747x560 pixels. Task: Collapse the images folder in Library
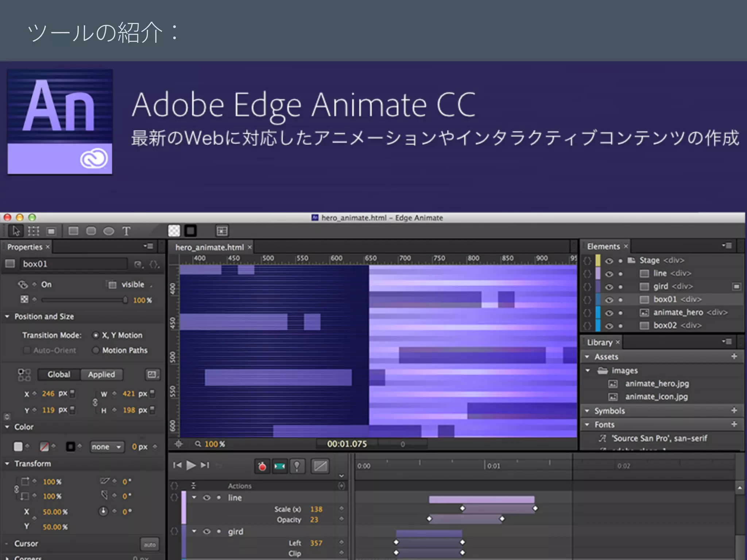(x=588, y=370)
